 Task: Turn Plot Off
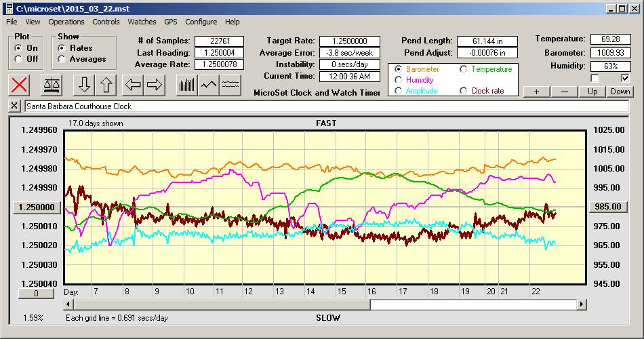click(x=18, y=59)
